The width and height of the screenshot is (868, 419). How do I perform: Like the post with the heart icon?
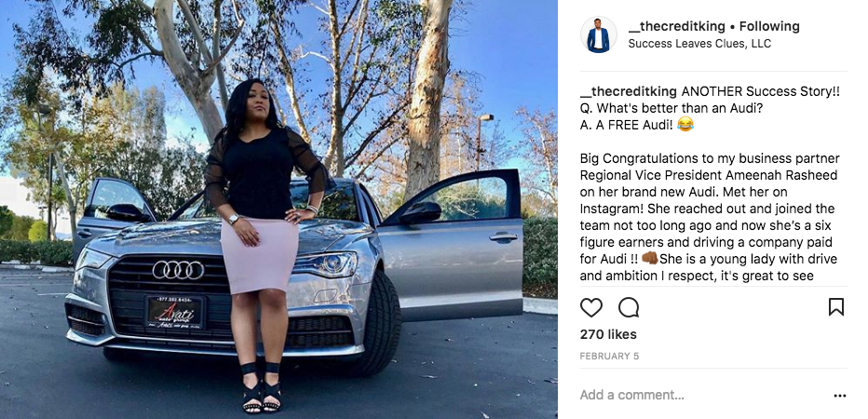590,307
